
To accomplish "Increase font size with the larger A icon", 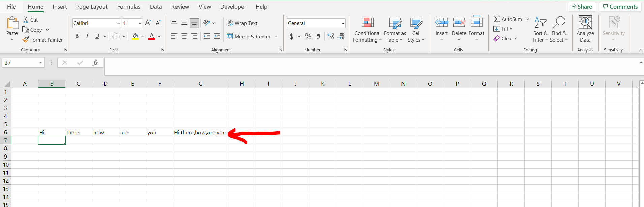I will click(148, 23).
